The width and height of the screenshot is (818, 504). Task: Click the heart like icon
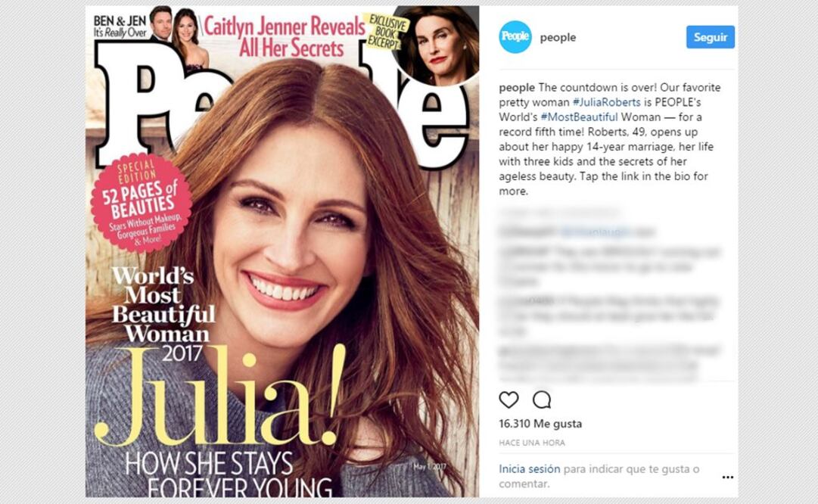pos(509,400)
